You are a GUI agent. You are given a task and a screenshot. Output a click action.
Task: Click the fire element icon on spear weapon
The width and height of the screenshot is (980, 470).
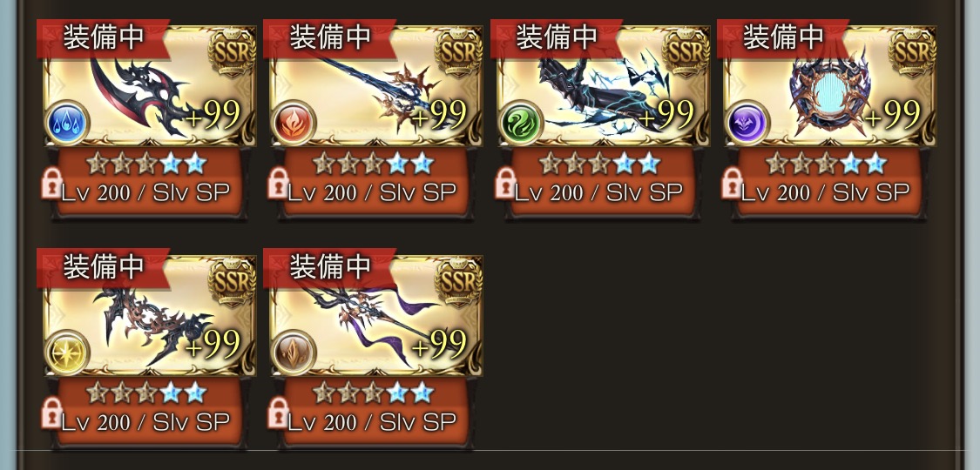coord(294,123)
